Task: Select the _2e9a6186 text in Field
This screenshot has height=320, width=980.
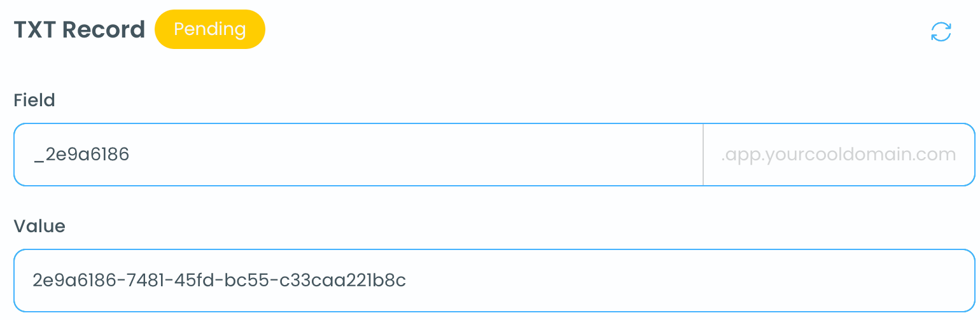Action: 81,155
